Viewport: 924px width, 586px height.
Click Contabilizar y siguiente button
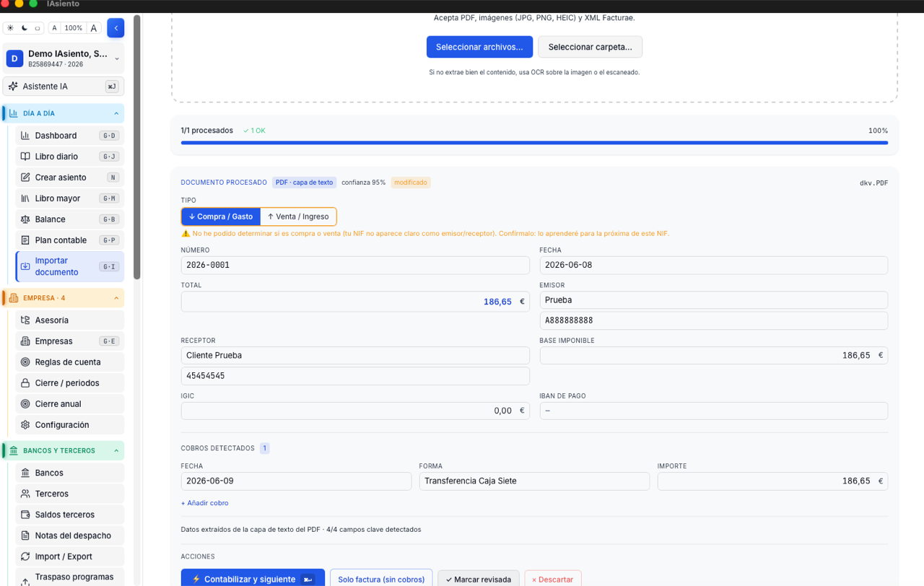tap(253, 579)
